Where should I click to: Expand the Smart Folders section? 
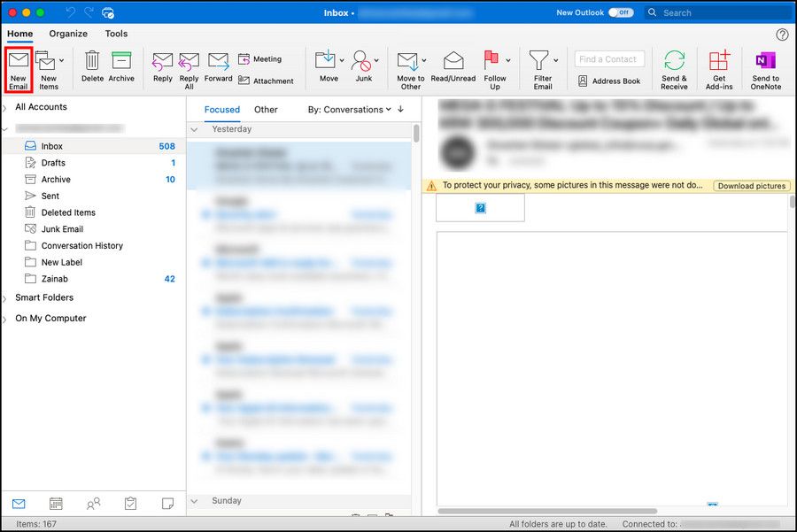4,298
